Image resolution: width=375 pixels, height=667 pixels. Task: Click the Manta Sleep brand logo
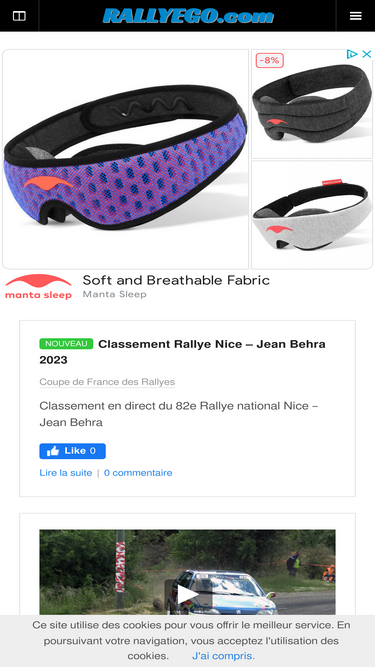38,287
